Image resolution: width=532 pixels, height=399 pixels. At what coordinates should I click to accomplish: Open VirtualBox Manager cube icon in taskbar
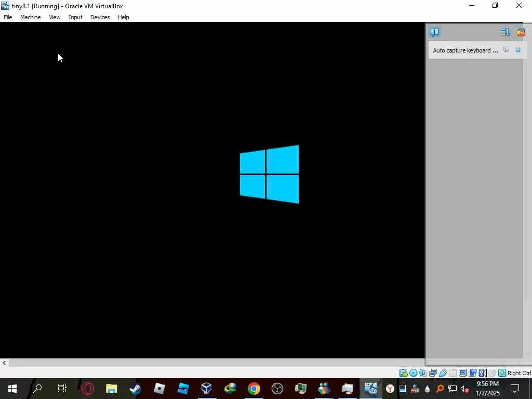(x=206, y=389)
